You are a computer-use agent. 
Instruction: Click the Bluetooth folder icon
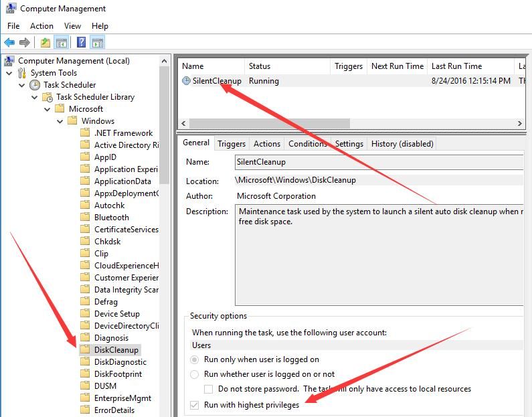click(x=85, y=217)
